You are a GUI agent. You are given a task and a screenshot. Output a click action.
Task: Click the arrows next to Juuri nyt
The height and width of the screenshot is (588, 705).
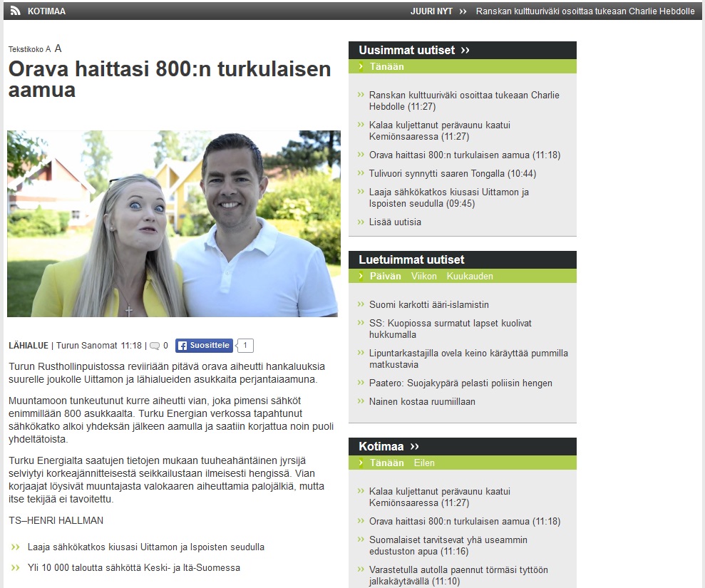click(463, 11)
